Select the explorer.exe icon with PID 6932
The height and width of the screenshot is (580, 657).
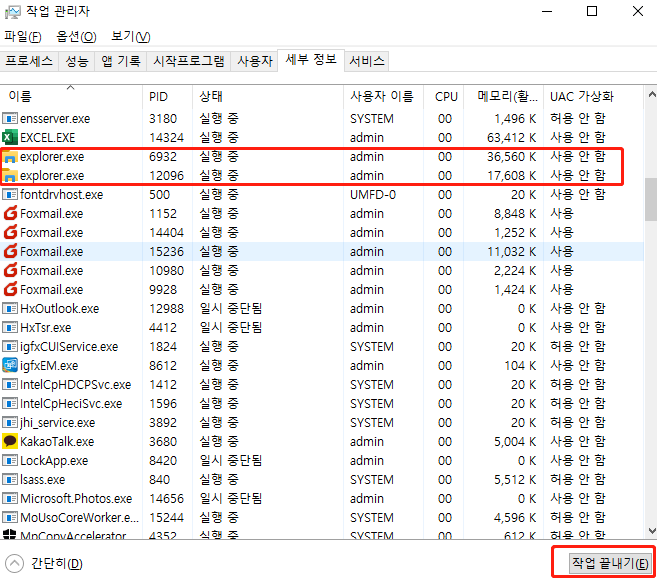(x=11, y=157)
